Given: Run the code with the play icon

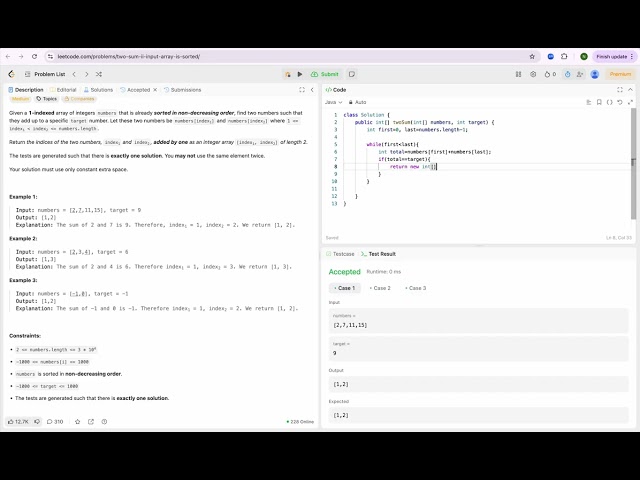Looking at the screenshot, I should point(300,74).
